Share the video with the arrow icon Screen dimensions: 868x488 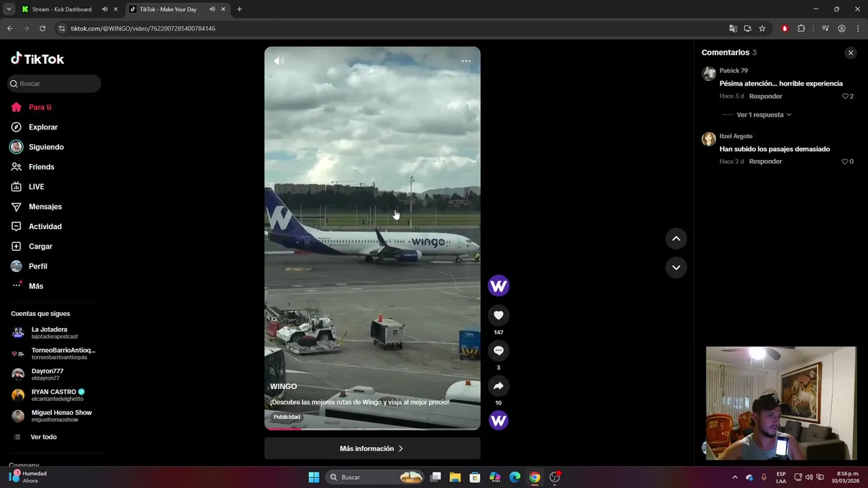coord(498,386)
